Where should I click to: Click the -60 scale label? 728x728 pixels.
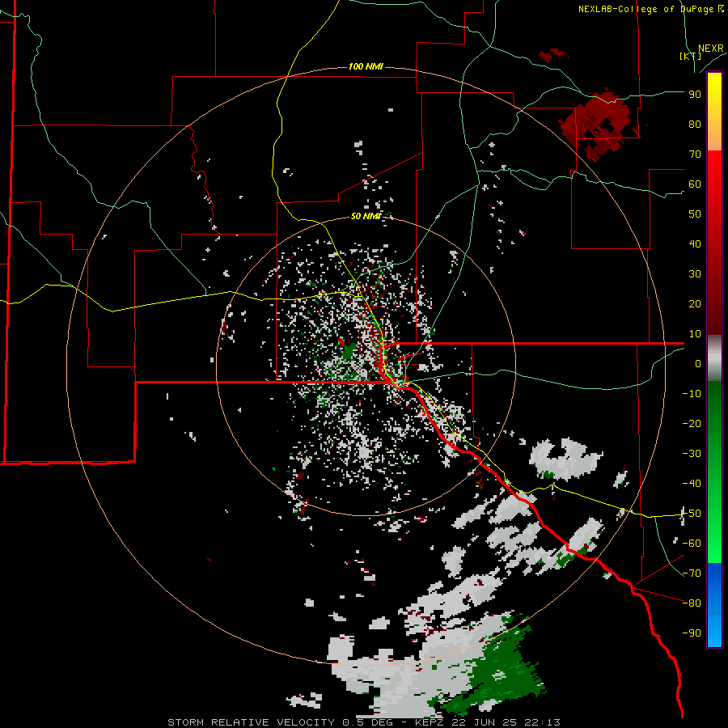692,544
